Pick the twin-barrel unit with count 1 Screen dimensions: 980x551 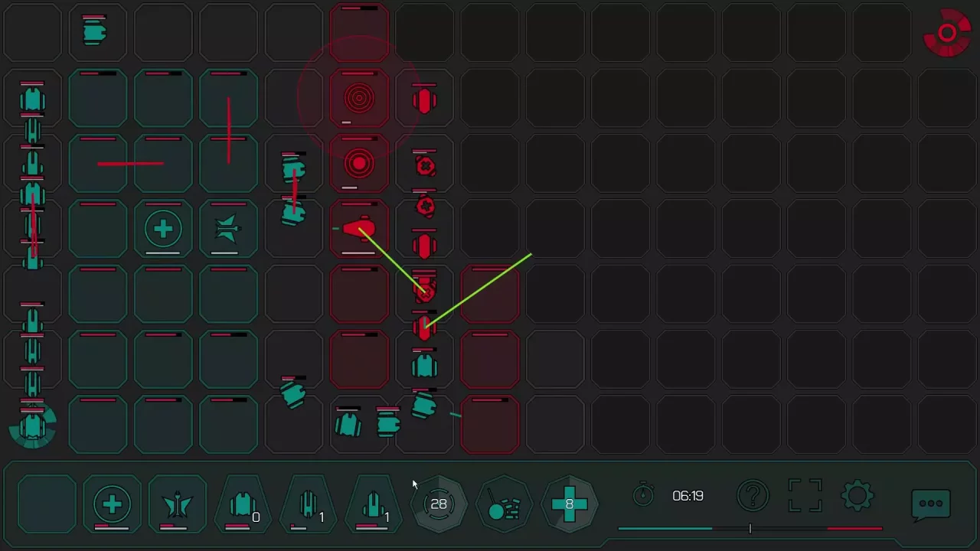[309, 504]
